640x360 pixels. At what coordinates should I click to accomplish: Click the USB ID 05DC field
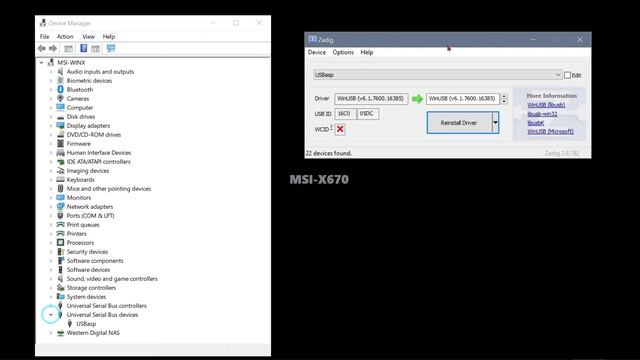(367, 114)
